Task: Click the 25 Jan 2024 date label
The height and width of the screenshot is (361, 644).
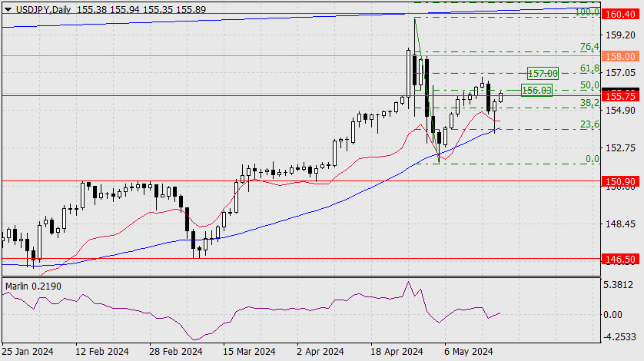Action: (x=28, y=352)
